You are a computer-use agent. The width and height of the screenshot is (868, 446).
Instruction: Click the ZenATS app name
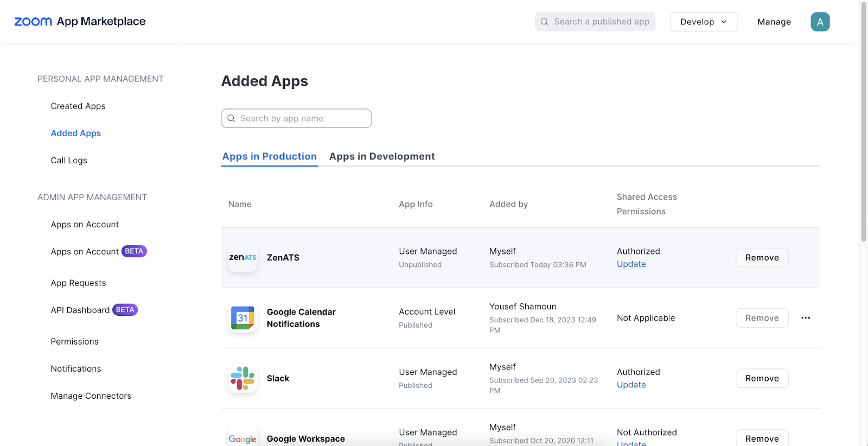point(283,258)
